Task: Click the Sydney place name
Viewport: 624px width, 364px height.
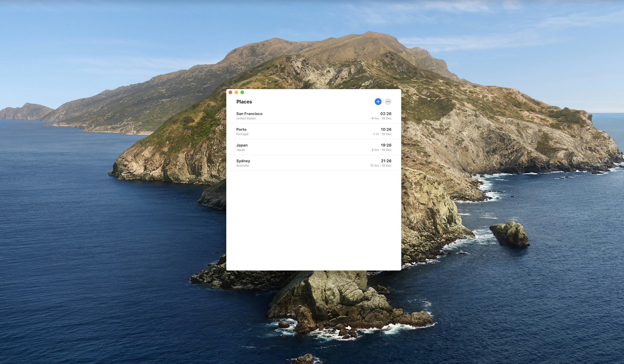Action: tap(243, 161)
